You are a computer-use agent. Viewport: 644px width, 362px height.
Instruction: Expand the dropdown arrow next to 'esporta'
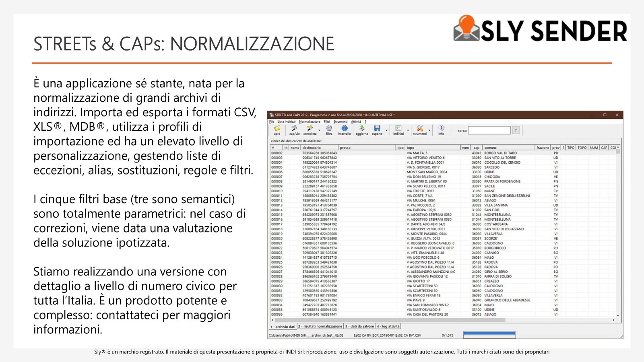tap(386, 130)
